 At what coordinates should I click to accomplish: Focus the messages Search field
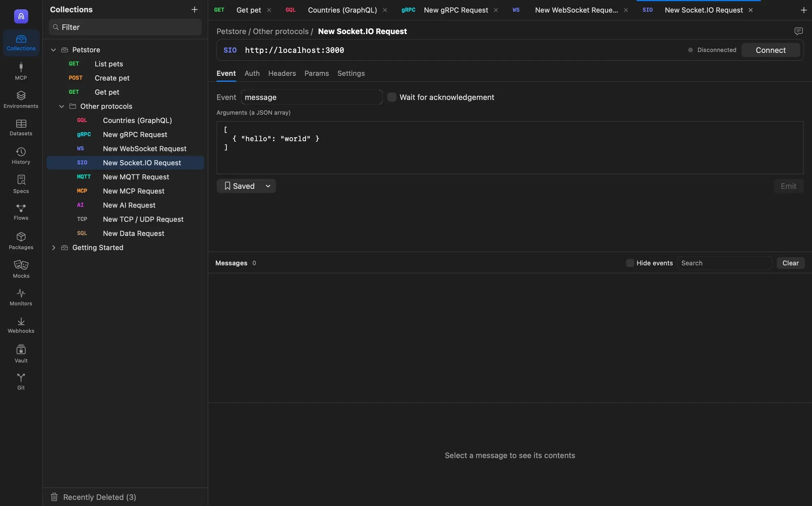click(725, 263)
